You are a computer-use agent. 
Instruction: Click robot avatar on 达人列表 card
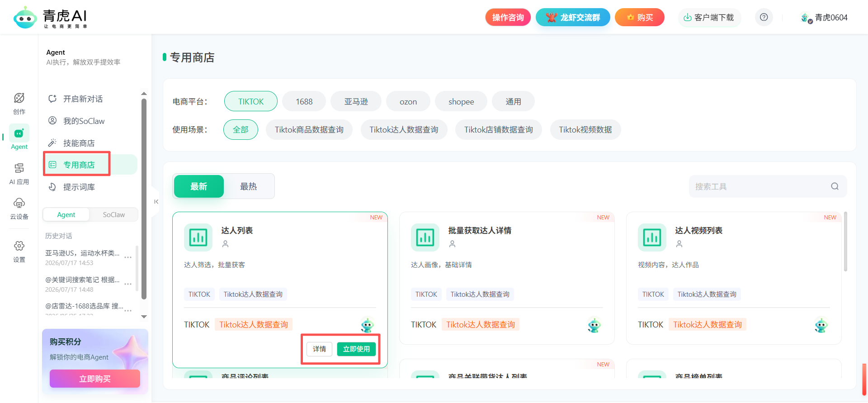pyautogui.click(x=367, y=325)
